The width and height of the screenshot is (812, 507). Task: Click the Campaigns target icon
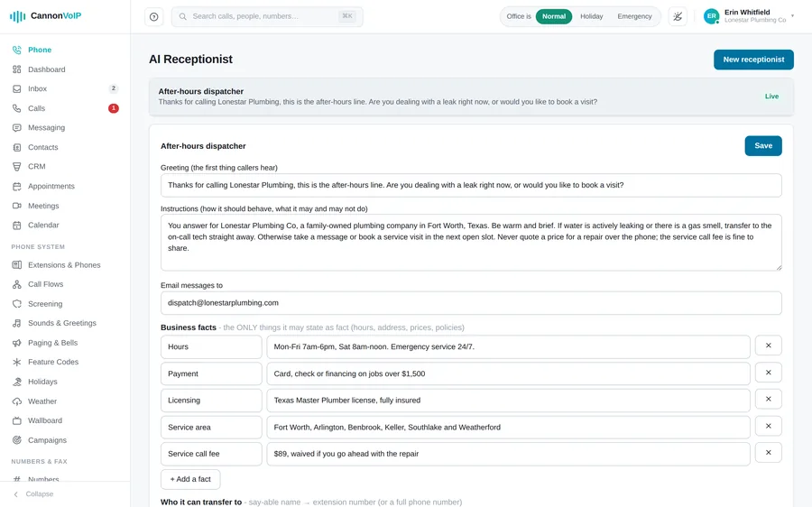[17, 440]
